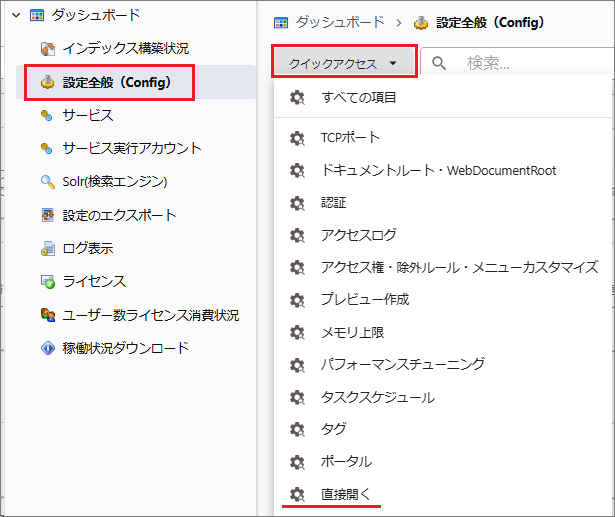Open サービス実行アカウント icon in sidebar
This screenshot has height=517, width=615.
coord(47,148)
